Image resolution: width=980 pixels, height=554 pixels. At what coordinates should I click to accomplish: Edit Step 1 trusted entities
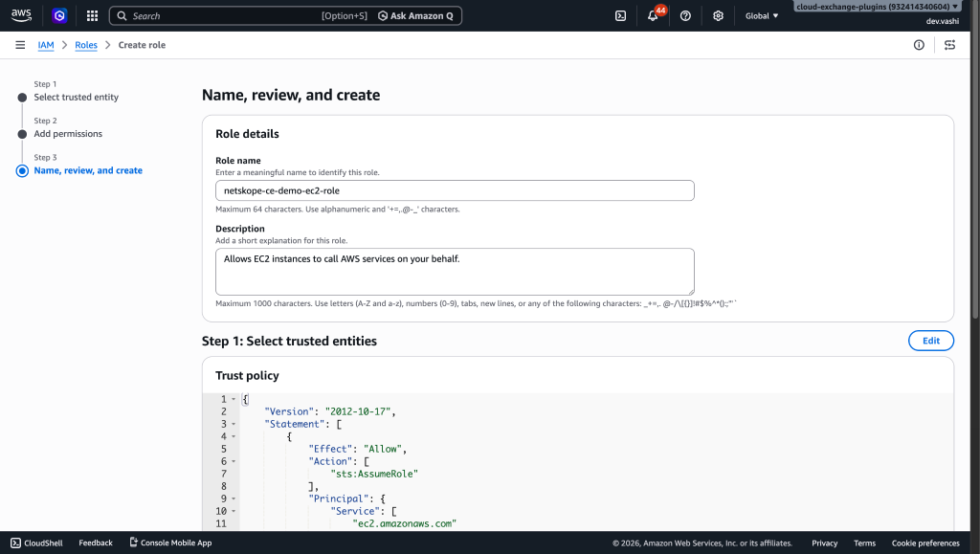[930, 341]
